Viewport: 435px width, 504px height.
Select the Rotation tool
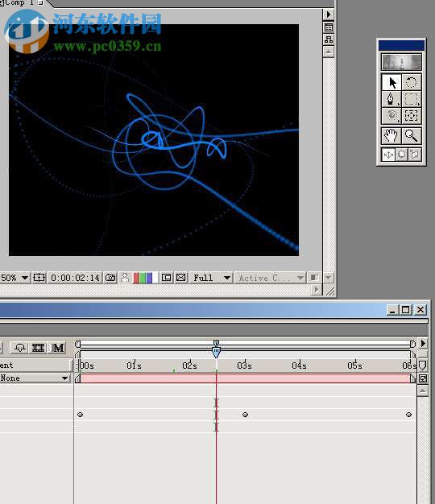pyautogui.click(x=411, y=83)
